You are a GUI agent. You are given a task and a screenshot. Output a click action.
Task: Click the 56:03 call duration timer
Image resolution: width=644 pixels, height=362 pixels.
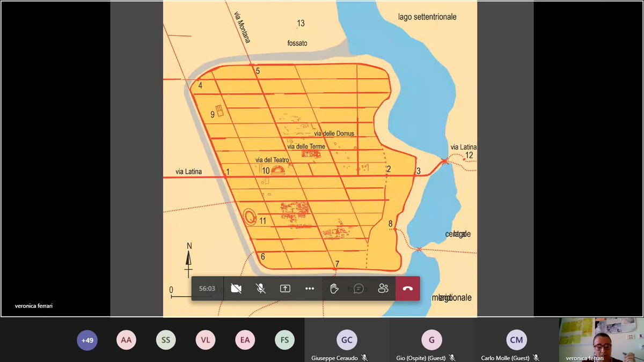207,289
